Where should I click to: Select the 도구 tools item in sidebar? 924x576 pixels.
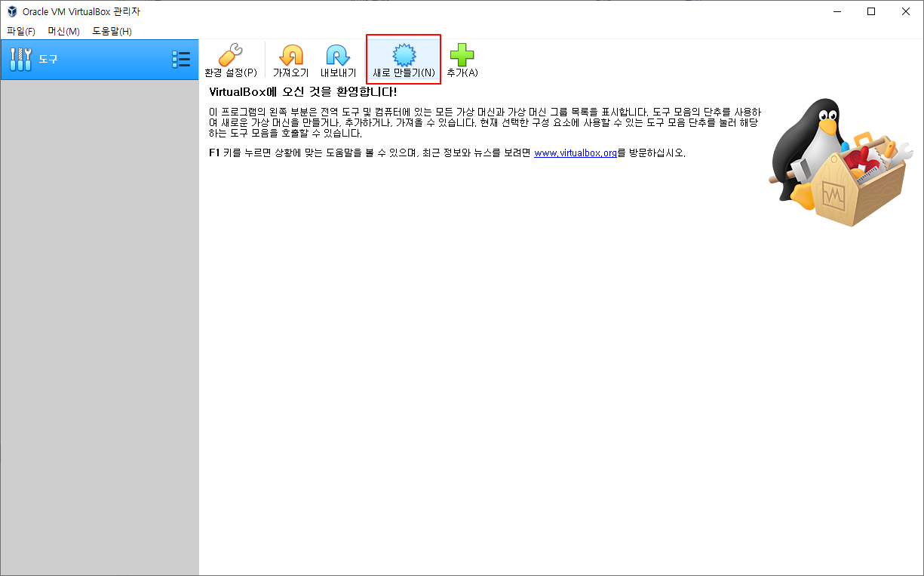click(x=100, y=59)
